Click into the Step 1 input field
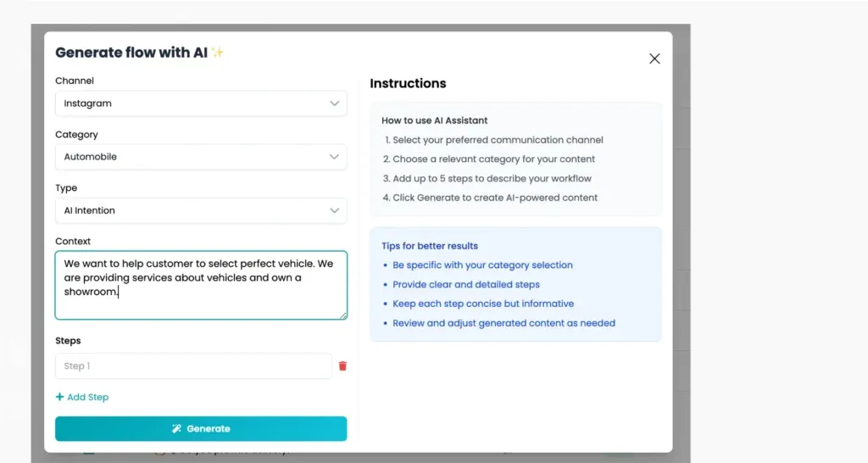Screen dimensions: 868x463 (x=194, y=366)
